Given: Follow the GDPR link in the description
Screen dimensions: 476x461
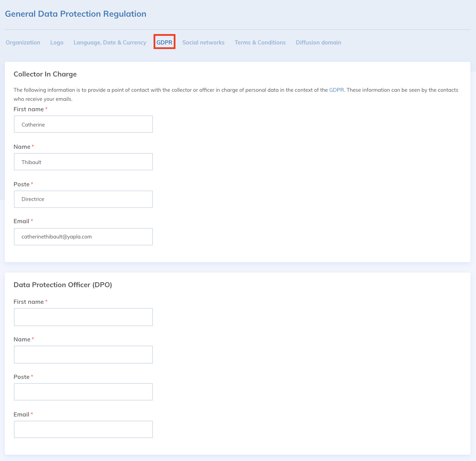Looking at the screenshot, I should click(x=336, y=90).
